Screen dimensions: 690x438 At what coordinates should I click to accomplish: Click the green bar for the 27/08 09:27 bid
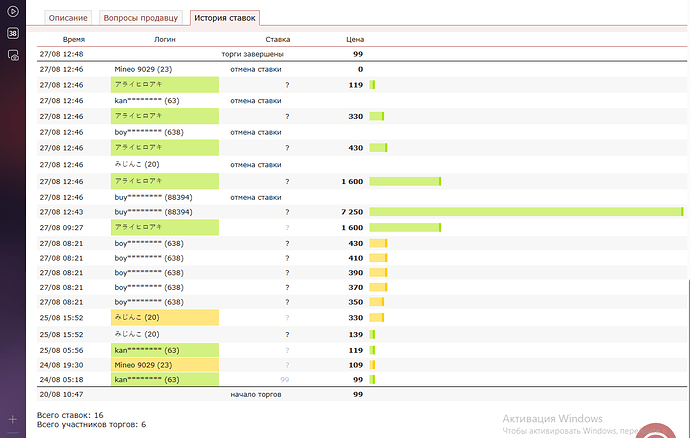click(405, 228)
